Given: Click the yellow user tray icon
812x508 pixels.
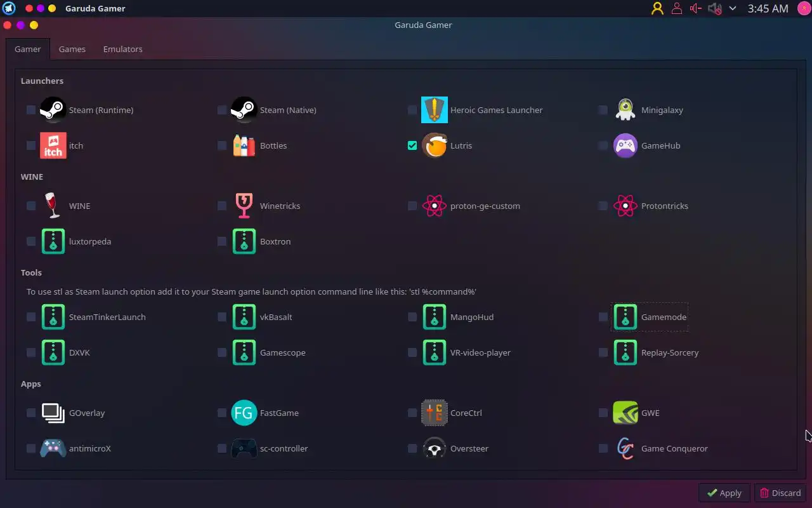Looking at the screenshot, I should click(657, 8).
